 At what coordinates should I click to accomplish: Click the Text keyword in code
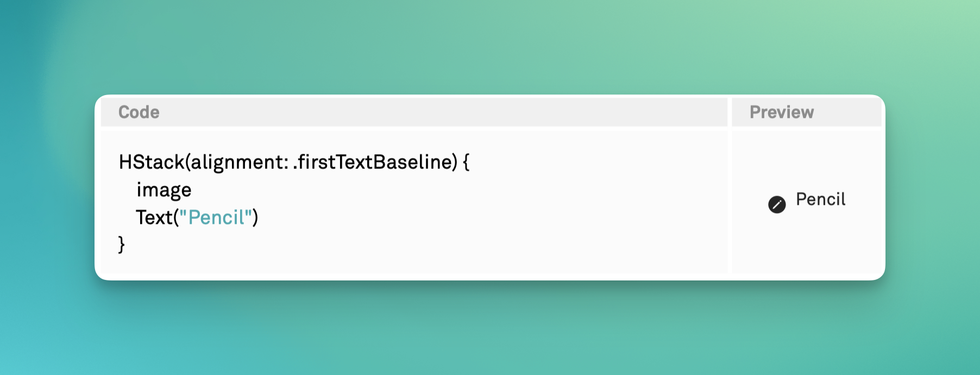154,217
